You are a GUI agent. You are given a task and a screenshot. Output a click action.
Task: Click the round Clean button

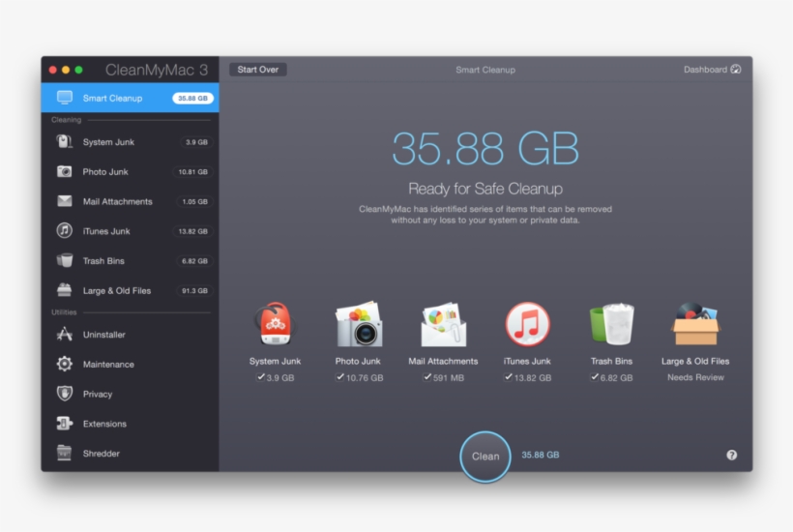[x=485, y=457]
